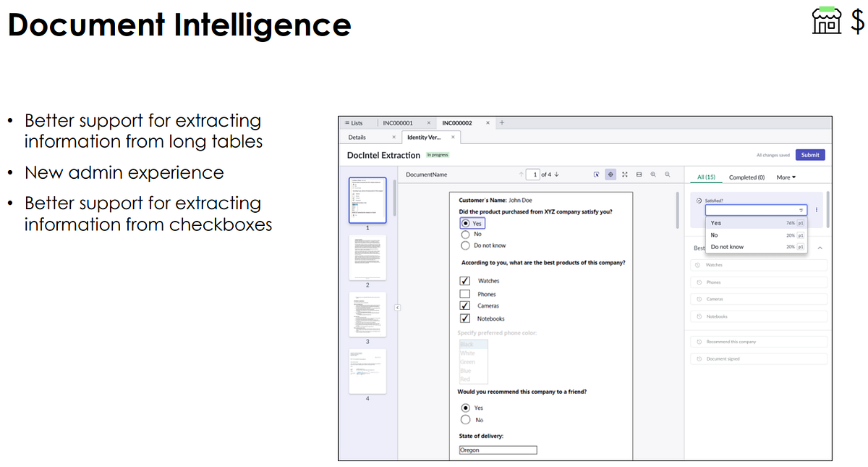The image size is (868, 467).
Task: Switch to the INC000001 tab
Action: coord(399,122)
